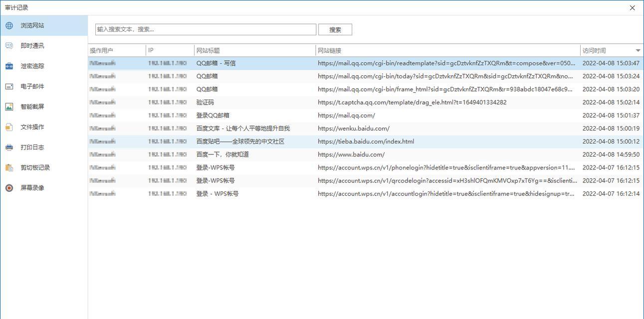Open the 浏览网站 section

(x=44, y=25)
